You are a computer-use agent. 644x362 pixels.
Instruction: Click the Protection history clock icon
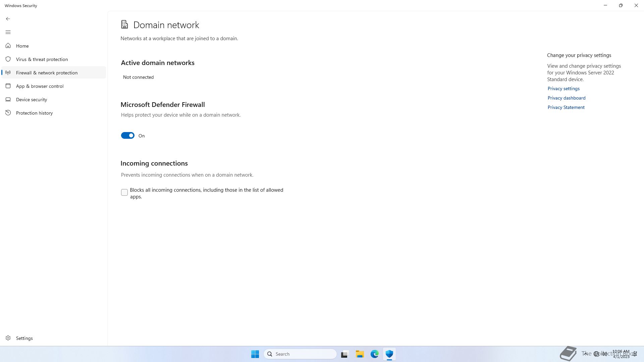[8, 113]
